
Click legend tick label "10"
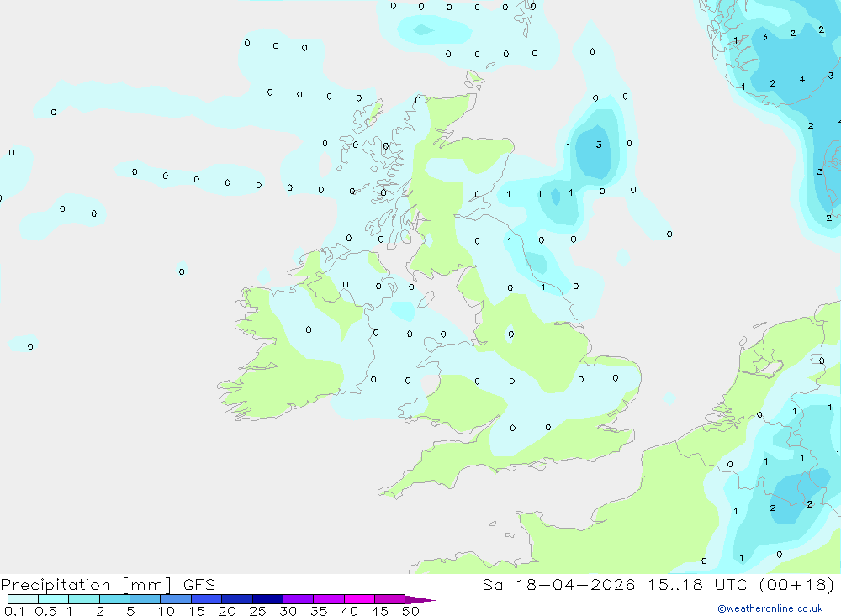[x=167, y=611]
